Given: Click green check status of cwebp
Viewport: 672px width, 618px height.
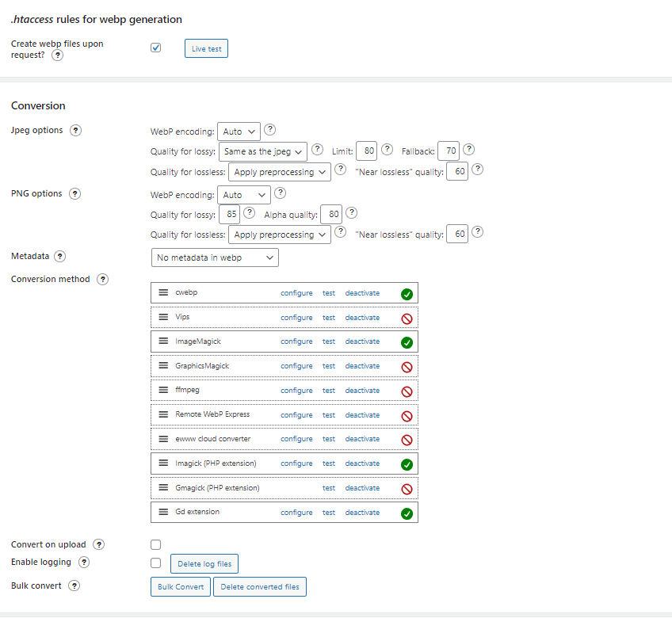Looking at the screenshot, I should pyautogui.click(x=407, y=295).
